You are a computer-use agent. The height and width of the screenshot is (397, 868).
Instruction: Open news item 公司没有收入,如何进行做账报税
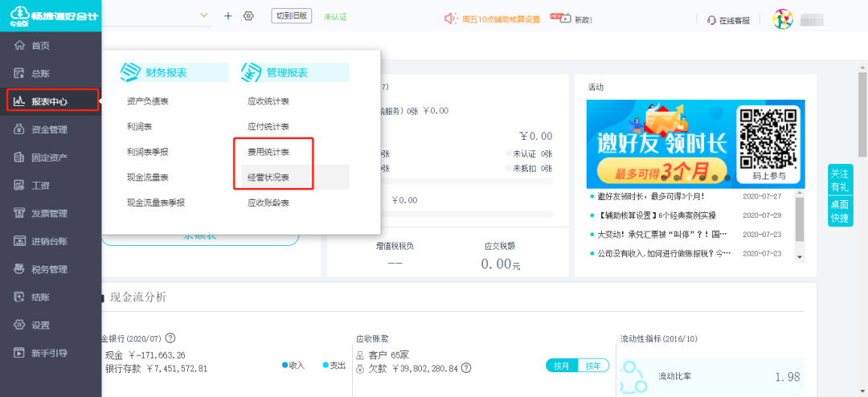click(665, 254)
